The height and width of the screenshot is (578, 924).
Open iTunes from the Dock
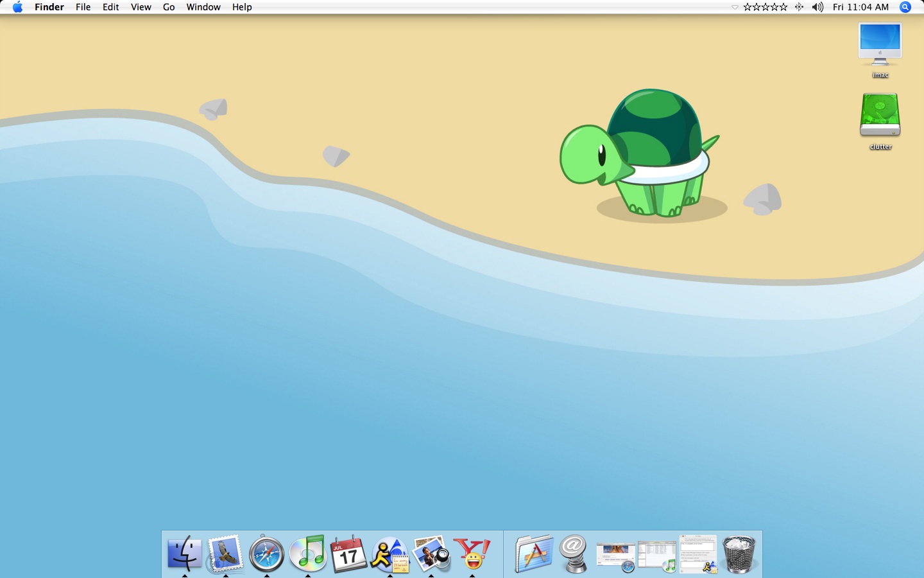pos(308,554)
